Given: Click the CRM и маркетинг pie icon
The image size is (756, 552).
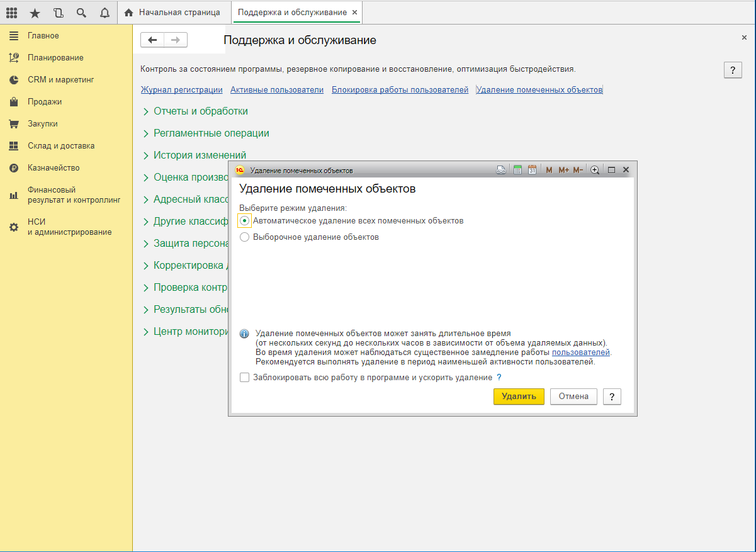Looking at the screenshot, I should tap(14, 80).
